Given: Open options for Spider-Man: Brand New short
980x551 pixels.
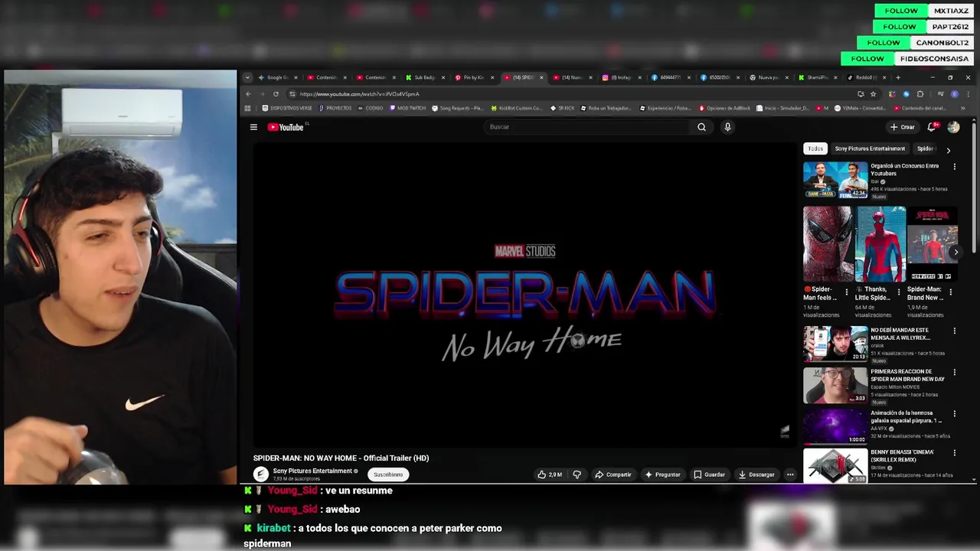Looking at the screenshot, I should (950, 292).
